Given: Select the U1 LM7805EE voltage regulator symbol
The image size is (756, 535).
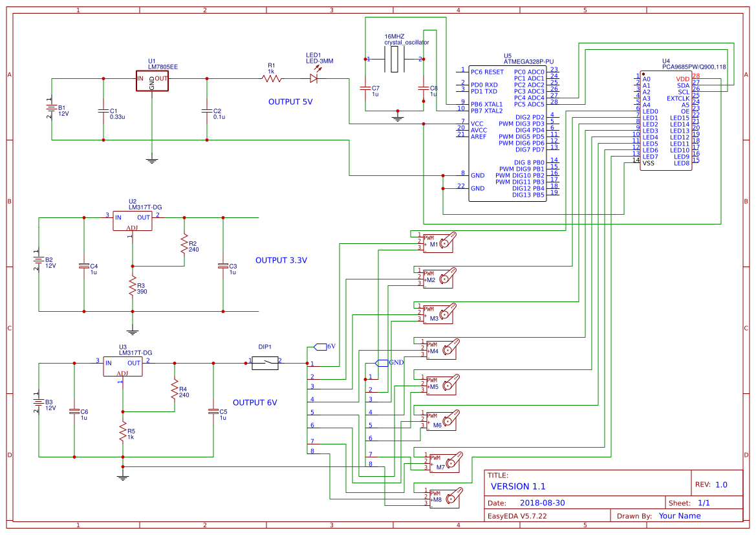Looking at the screenshot, I should point(151,81).
